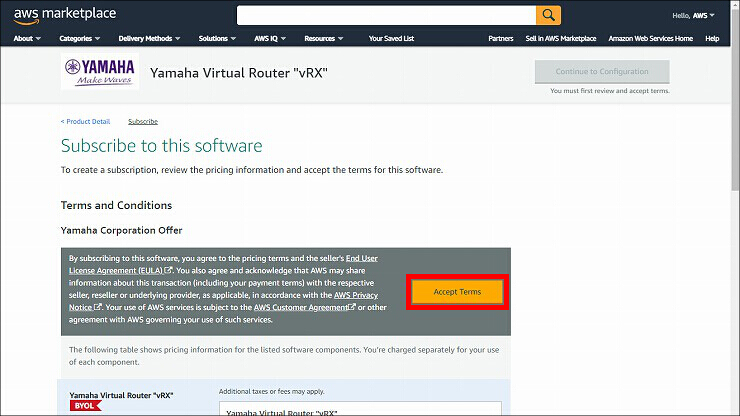Open AWS Privacy Notice external link icon
740x416 pixels.
tap(98, 307)
